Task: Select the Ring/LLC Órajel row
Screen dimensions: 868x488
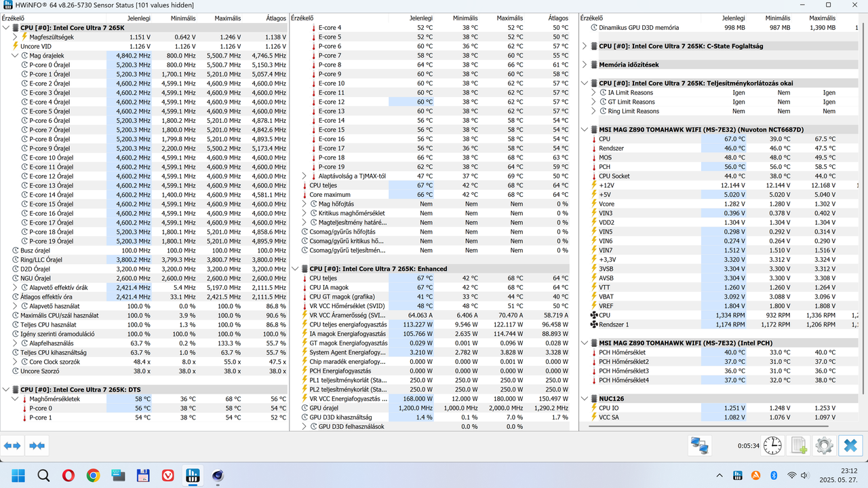Action: [x=144, y=259]
